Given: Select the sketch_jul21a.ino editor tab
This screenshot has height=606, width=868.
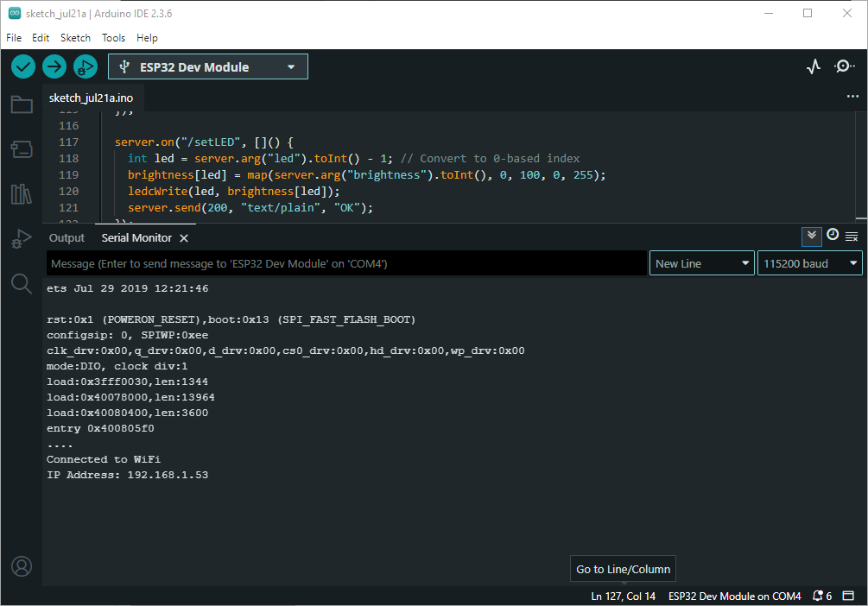Looking at the screenshot, I should click(91, 98).
